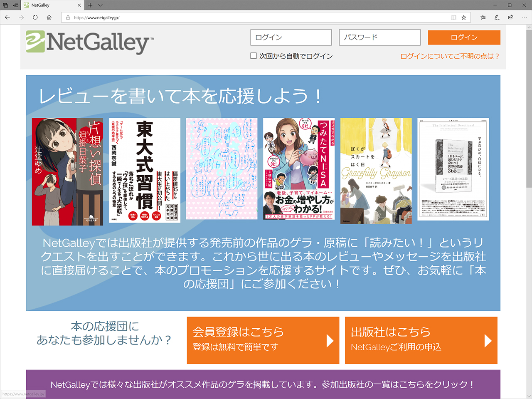
Task: Click the 出版社はこちら orange button
Action: 421,340
